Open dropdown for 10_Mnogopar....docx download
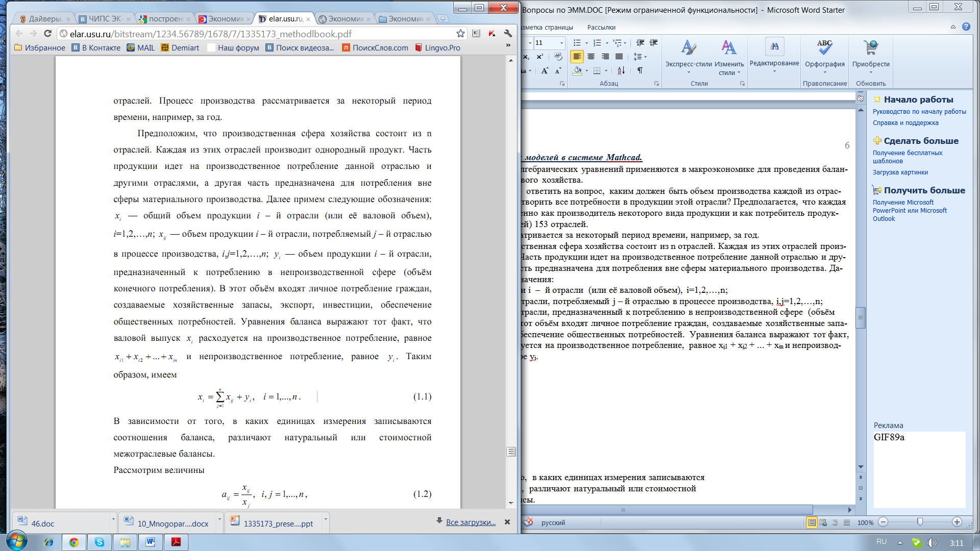 pyautogui.click(x=219, y=519)
